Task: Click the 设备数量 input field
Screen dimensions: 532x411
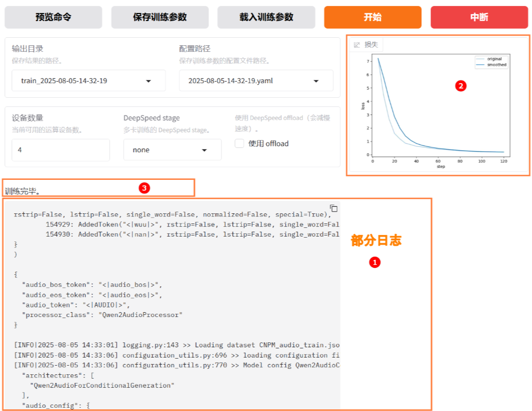Action: click(60, 150)
